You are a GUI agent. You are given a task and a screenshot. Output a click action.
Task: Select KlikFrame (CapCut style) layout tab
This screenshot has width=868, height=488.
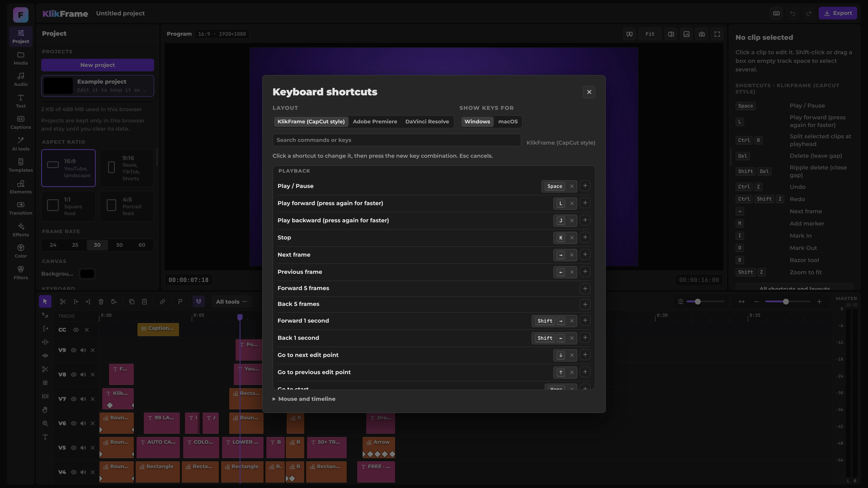tap(311, 122)
